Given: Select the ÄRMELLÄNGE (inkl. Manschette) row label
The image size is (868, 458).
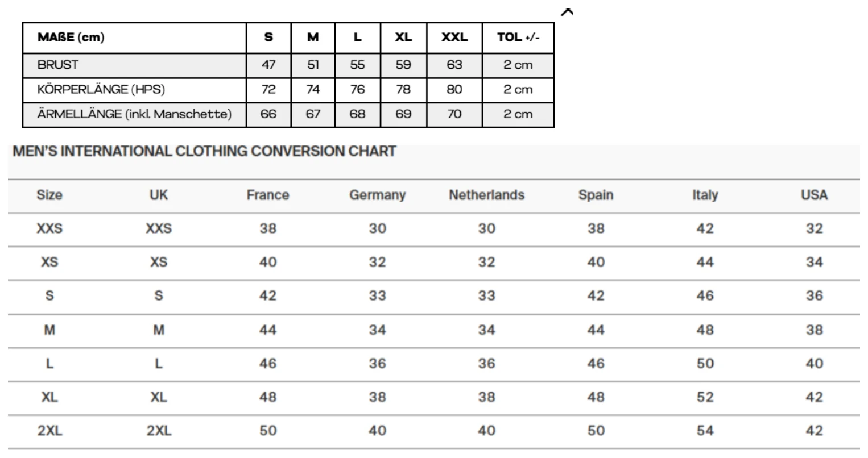Looking at the screenshot, I should click(x=135, y=114).
